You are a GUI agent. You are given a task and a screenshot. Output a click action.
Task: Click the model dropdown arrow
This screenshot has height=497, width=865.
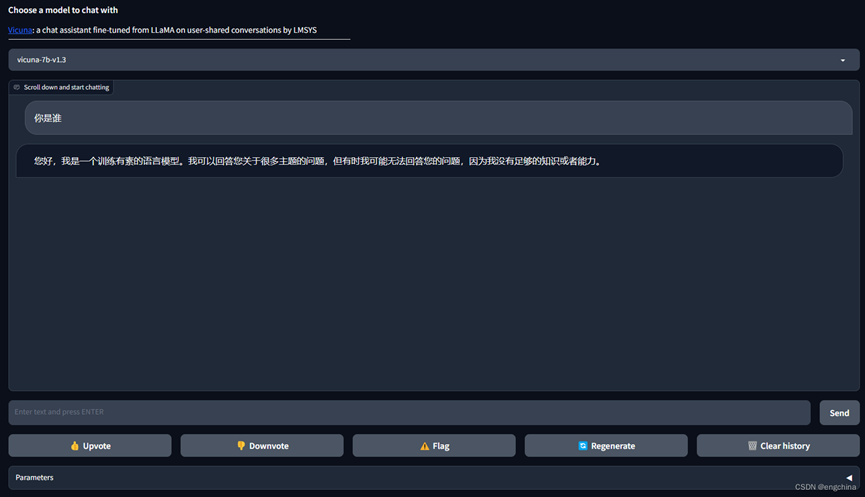(x=842, y=60)
